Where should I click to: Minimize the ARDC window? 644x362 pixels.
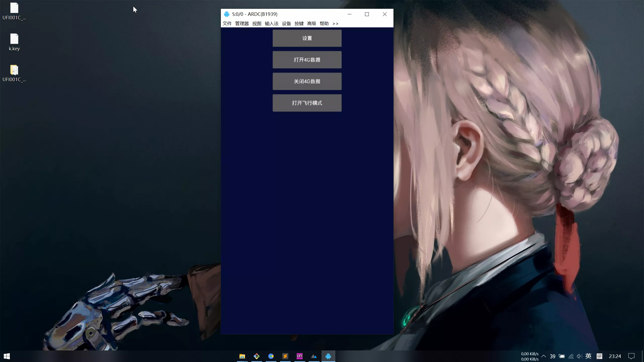[x=349, y=14]
